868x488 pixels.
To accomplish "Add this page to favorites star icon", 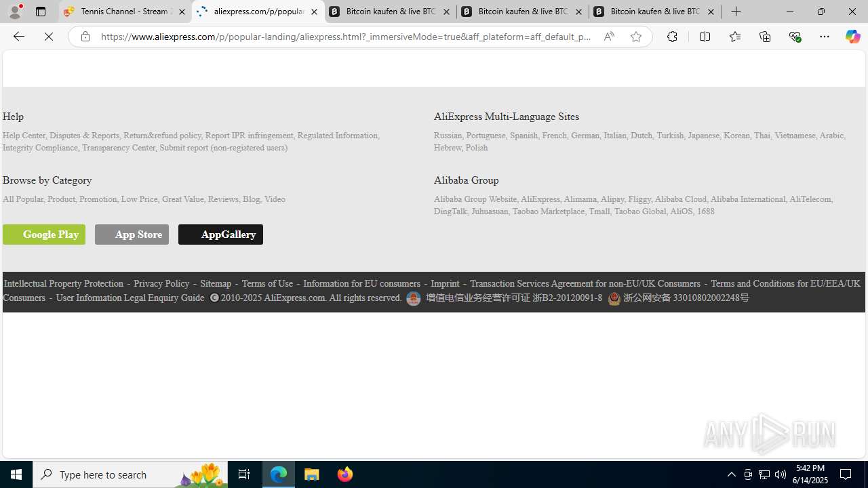I will pyautogui.click(x=635, y=37).
